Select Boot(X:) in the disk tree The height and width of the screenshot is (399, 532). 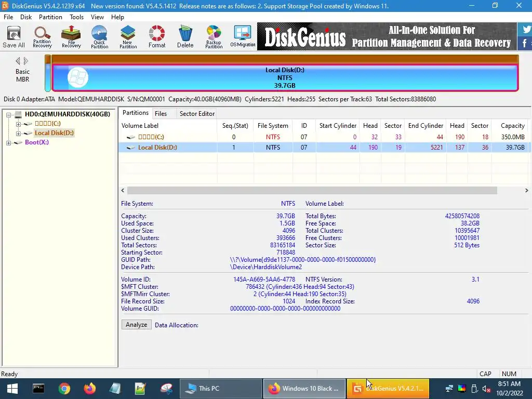pyautogui.click(x=37, y=142)
